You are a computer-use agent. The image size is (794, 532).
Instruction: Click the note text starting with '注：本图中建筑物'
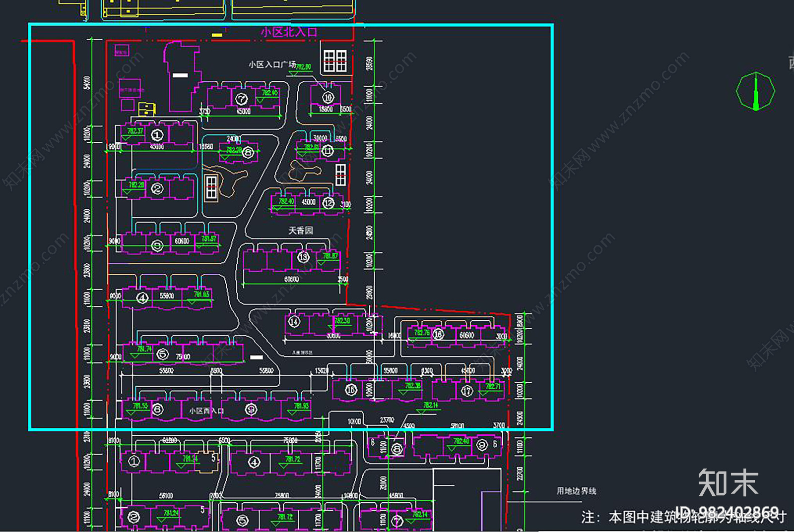point(684,517)
